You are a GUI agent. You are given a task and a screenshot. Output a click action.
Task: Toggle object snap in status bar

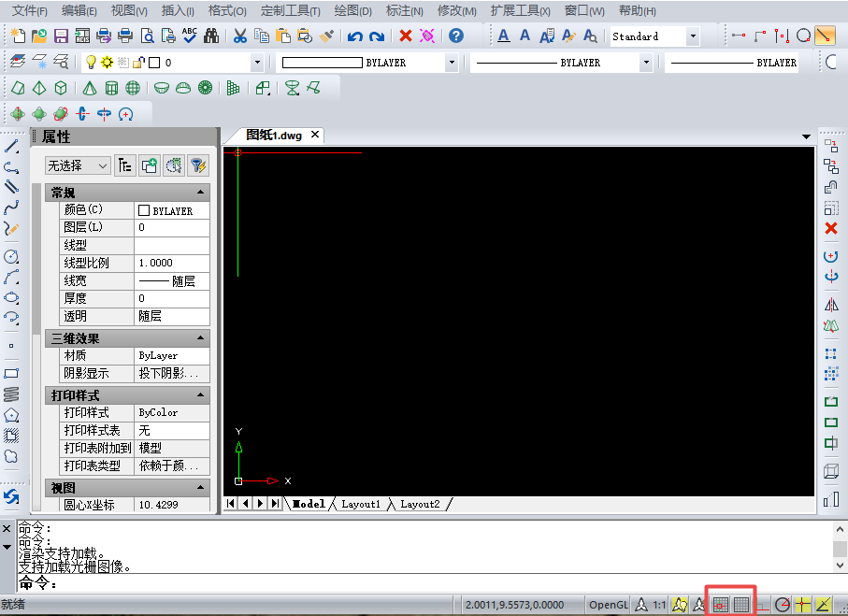pos(803,605)
